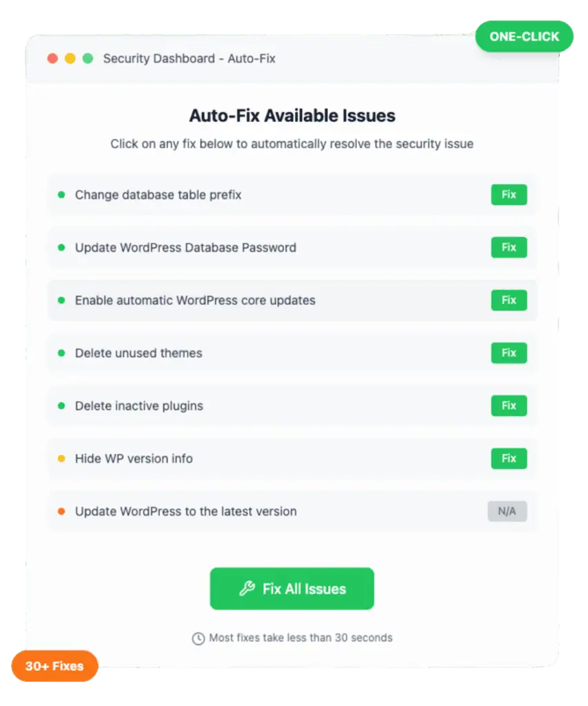Click the green window control dot in the title bar
This screenshot has width=588, height=706.
[88, 59]
